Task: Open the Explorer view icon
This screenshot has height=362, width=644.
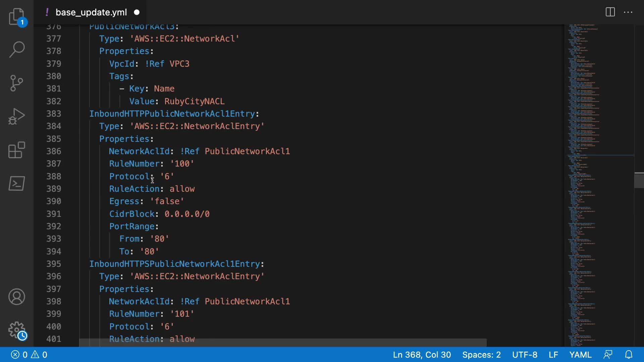Action: tap(16, 16)
